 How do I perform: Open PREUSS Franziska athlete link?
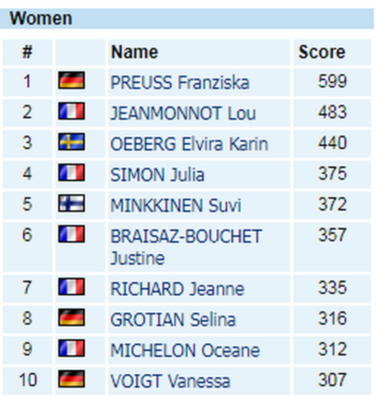(180, 82)
